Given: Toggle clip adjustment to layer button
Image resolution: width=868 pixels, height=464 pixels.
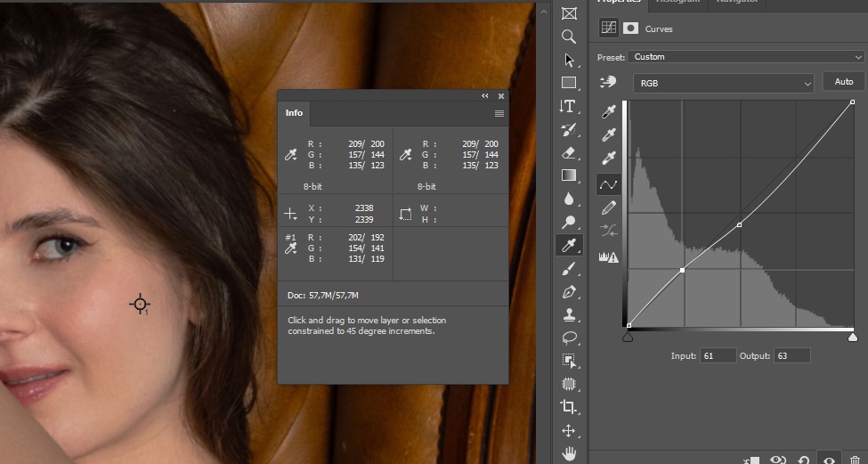Looking at the screenshot, I should (751, 459).
